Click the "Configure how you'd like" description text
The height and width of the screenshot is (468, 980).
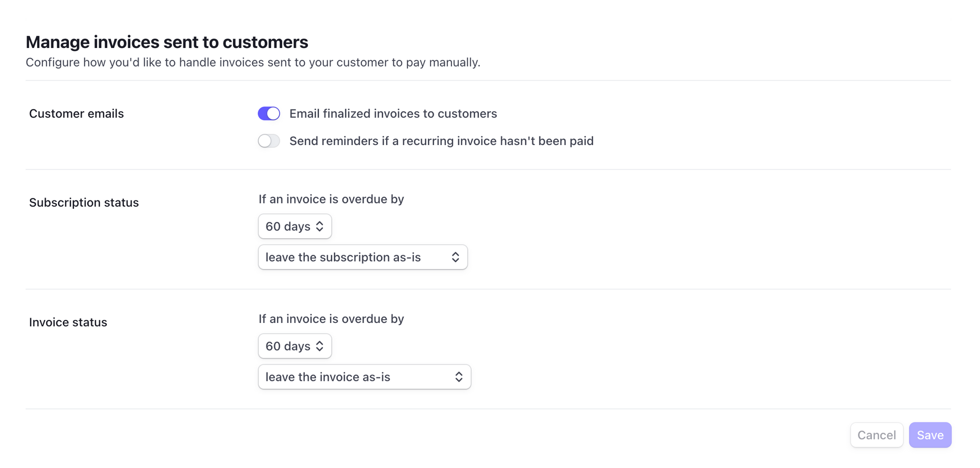tap(253, 62)
